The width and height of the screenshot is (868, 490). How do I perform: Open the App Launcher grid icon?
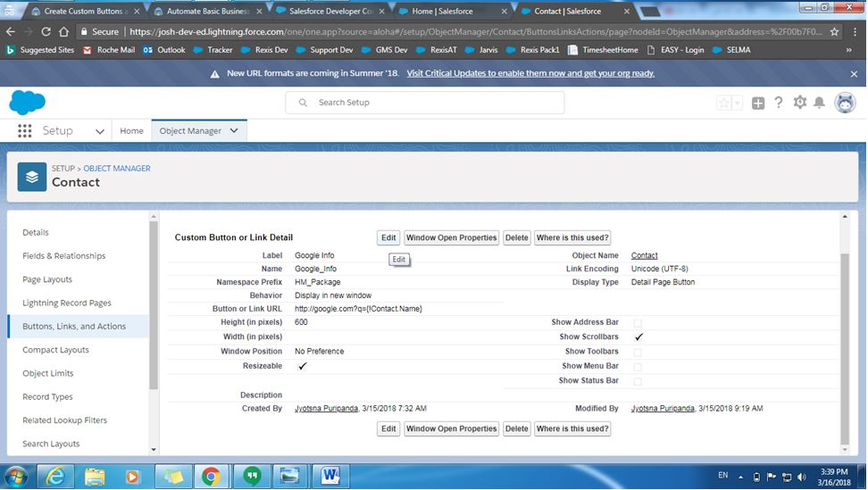click(x=24, y=130)
